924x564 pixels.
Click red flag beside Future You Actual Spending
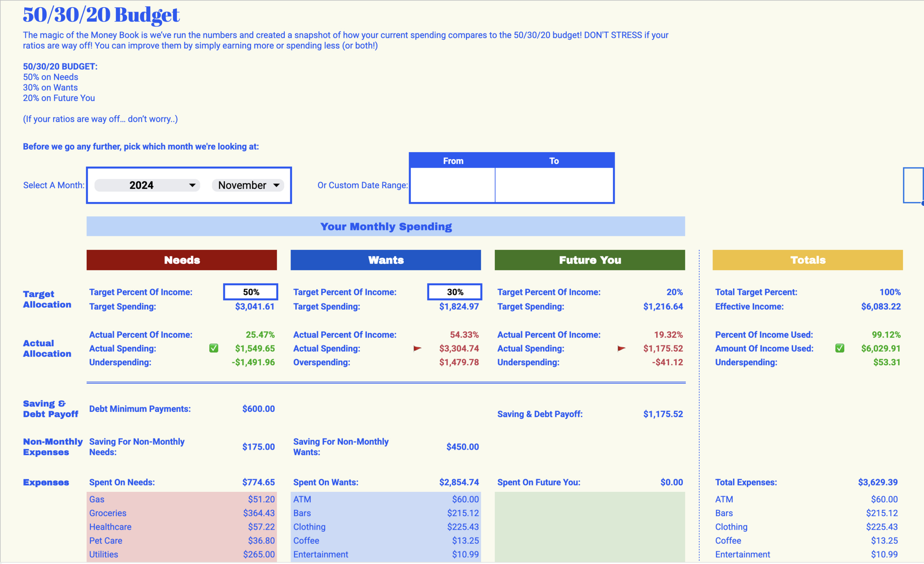click(x=621, y=348)
